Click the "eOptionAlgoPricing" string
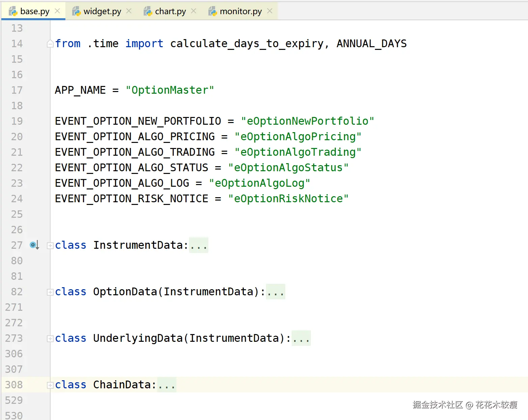The image size is (528, 420). (298, 137)
